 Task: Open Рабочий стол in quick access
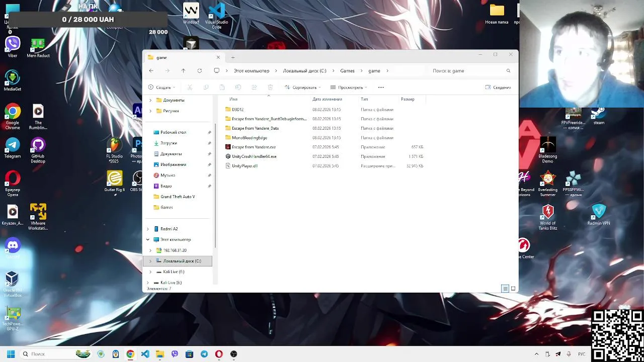173,132
